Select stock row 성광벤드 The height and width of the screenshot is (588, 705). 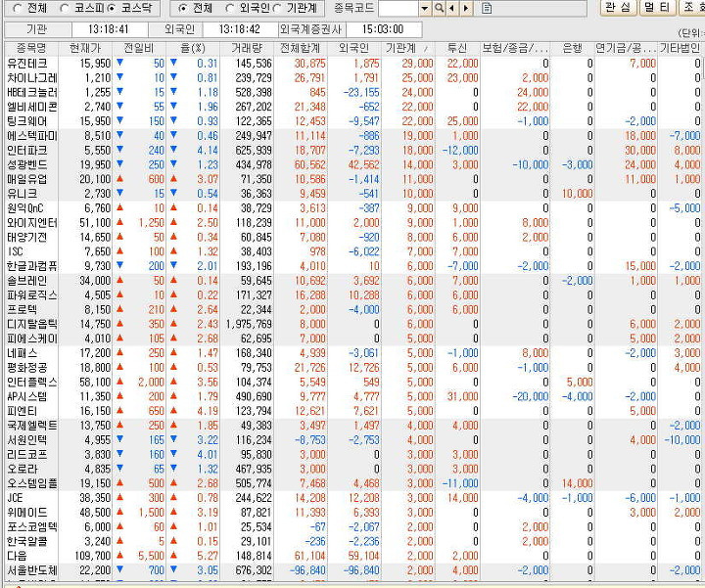coord(352,165)
